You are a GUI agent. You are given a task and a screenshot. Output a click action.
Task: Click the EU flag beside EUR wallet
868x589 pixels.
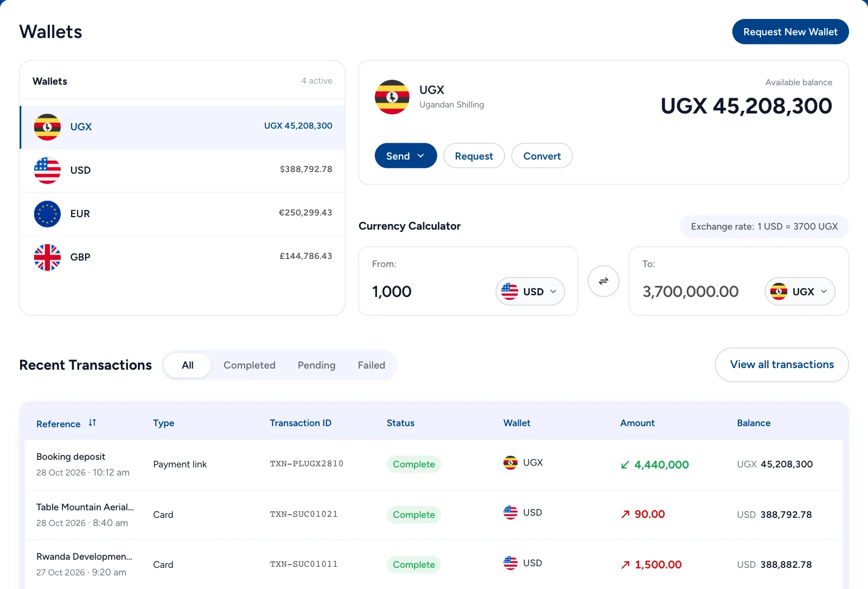click(47, 214)
